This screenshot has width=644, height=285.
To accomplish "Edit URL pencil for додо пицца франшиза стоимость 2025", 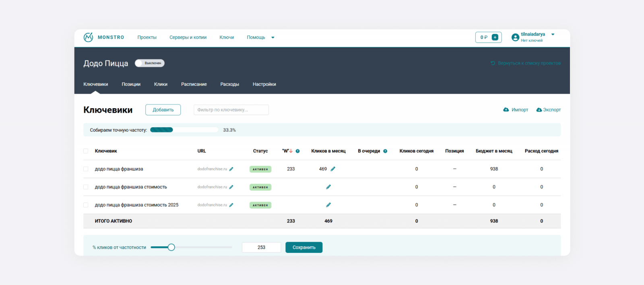I will click(x=231, y=205).
